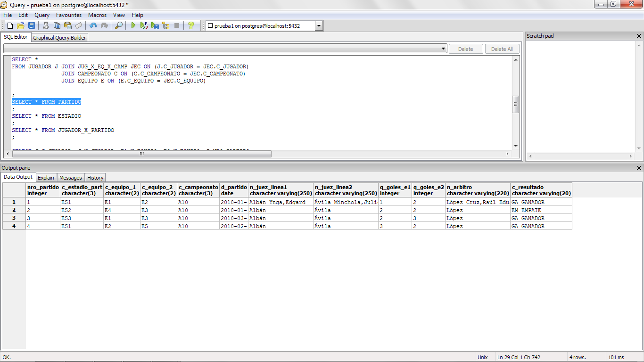Switch to the Graphical Query Builder tab
This screenshot has height=362, width=644.
59,37
